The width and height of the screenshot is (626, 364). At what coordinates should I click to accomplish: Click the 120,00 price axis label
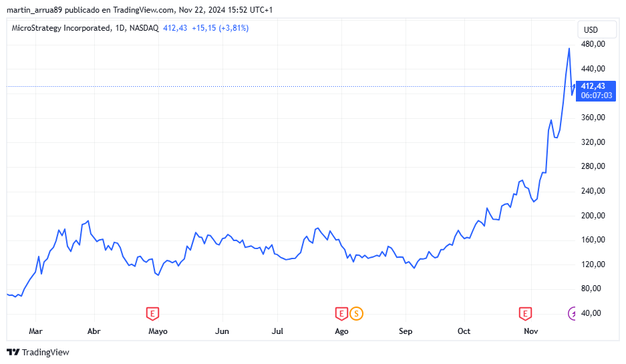[x=593, y=264]
